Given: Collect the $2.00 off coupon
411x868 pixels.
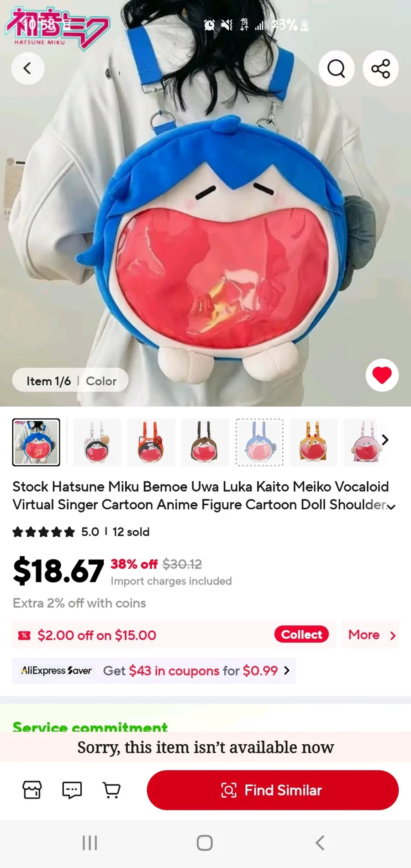Looking at the screenshot, I should 301,634.
